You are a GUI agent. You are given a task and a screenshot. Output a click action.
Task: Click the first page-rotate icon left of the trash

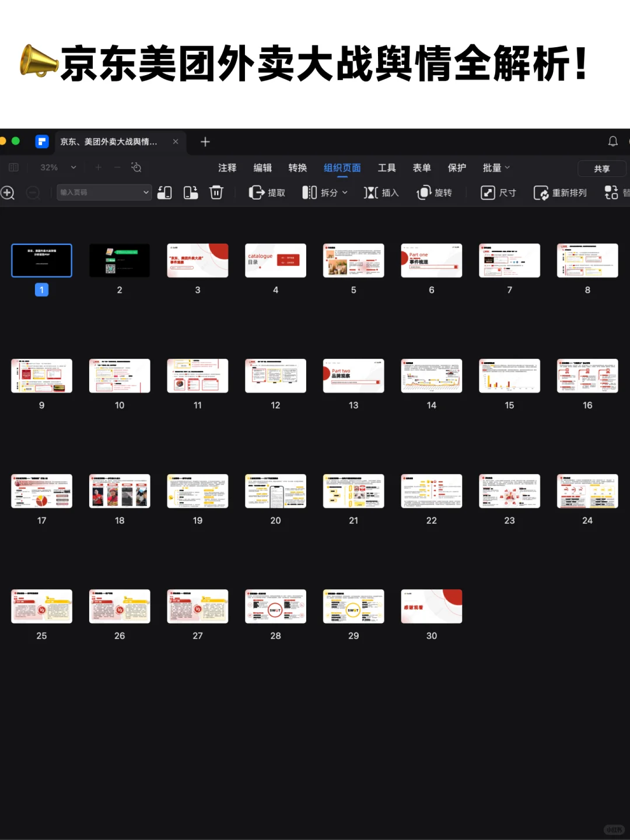(x=164, y=192)
